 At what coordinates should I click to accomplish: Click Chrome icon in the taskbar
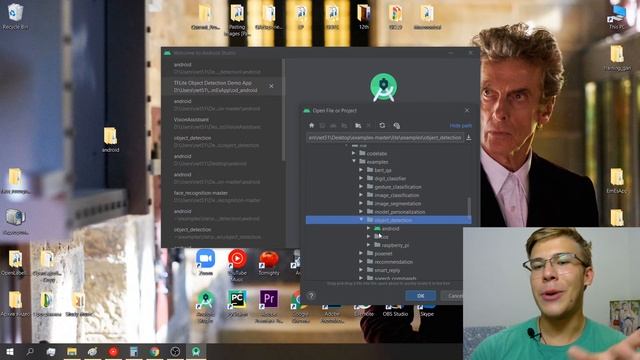point(154,351)
